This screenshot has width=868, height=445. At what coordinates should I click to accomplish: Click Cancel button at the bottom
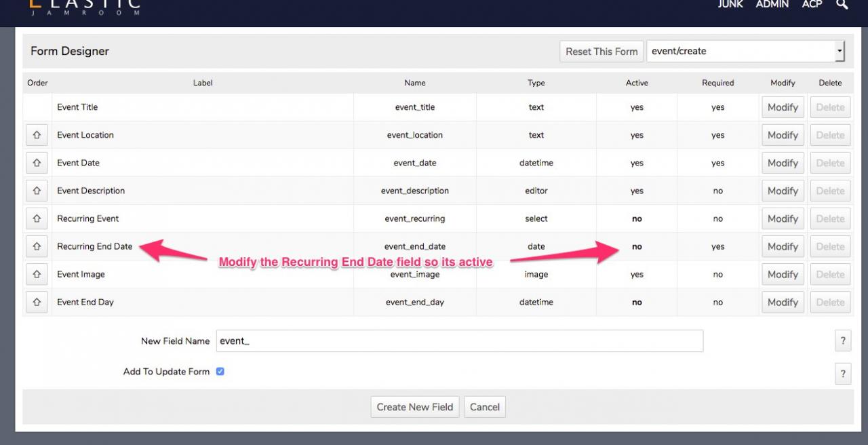(485, 407)
